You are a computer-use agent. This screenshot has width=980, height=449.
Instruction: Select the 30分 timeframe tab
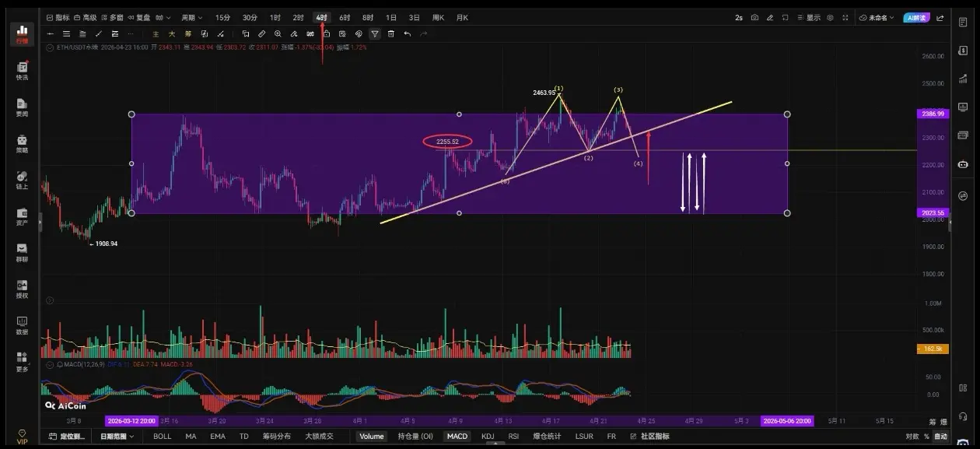pos(250,17)
